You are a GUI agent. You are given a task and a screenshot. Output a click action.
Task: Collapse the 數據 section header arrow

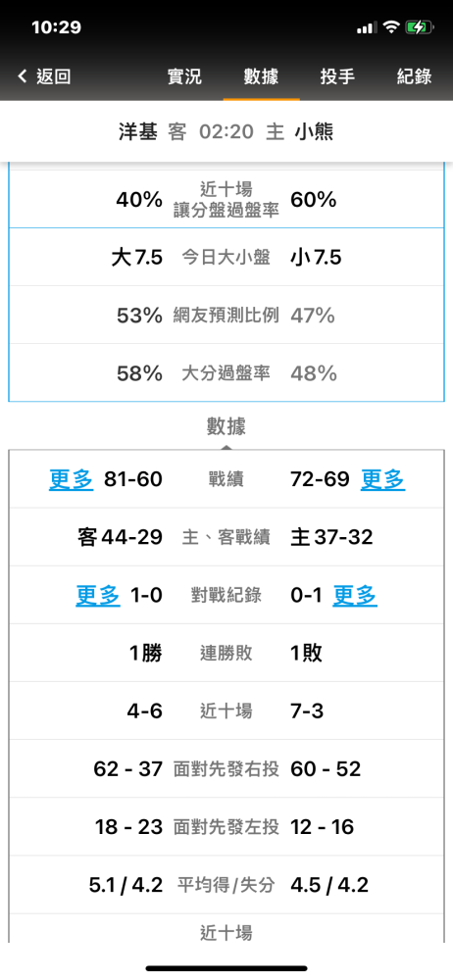click(x=226, y=448)
